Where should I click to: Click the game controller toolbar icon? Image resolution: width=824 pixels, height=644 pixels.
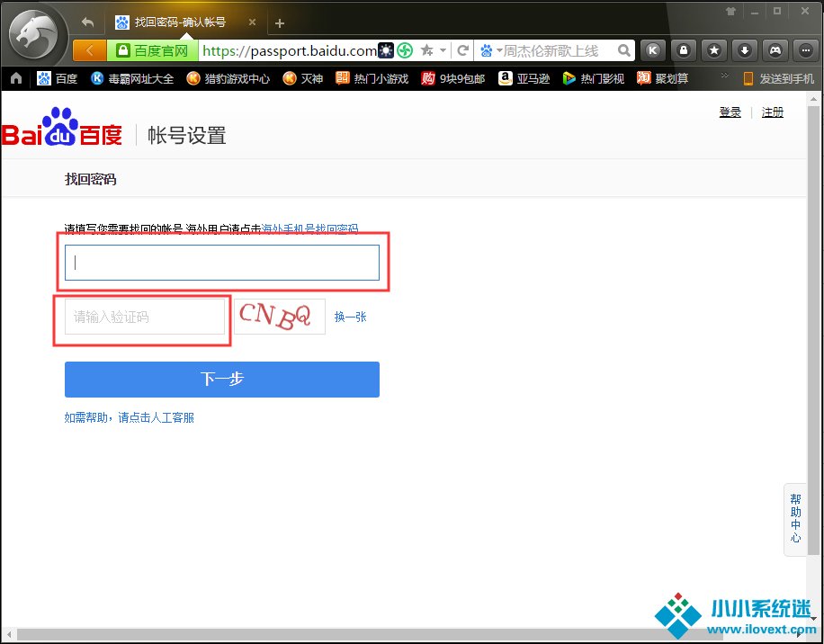[775, 50]
